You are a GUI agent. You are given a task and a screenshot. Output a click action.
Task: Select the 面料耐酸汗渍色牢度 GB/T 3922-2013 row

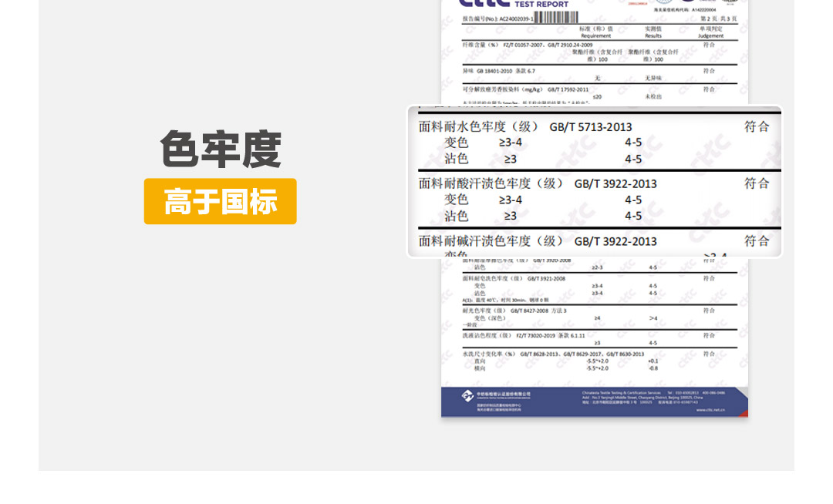pyautogui.click(x=538, y=183)
